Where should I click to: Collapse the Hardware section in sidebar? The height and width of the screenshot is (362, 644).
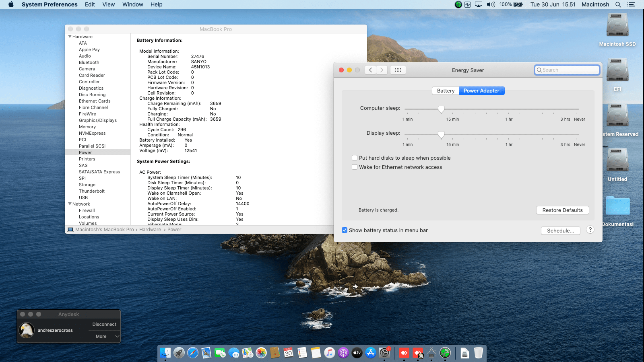point(70,37)
